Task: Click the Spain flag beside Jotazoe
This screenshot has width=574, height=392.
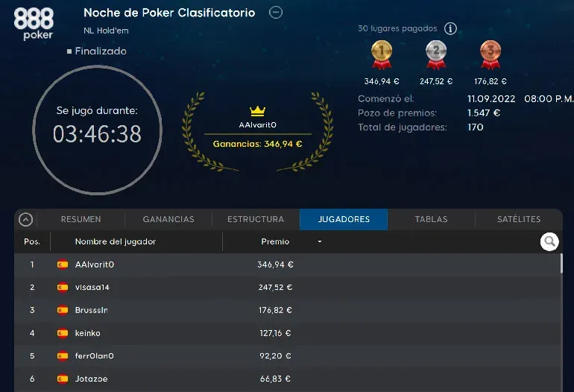Action: coord(63,379)
